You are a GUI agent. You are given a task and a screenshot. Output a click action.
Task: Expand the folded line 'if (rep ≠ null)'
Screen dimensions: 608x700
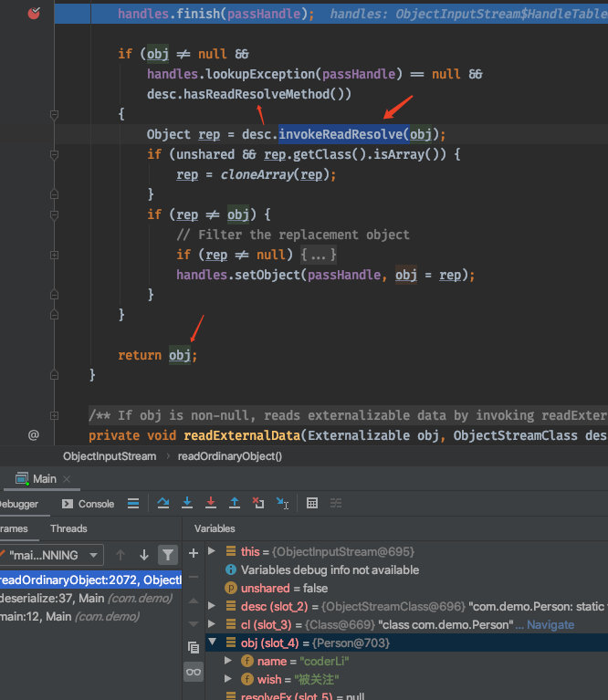(x=54, y=255)
